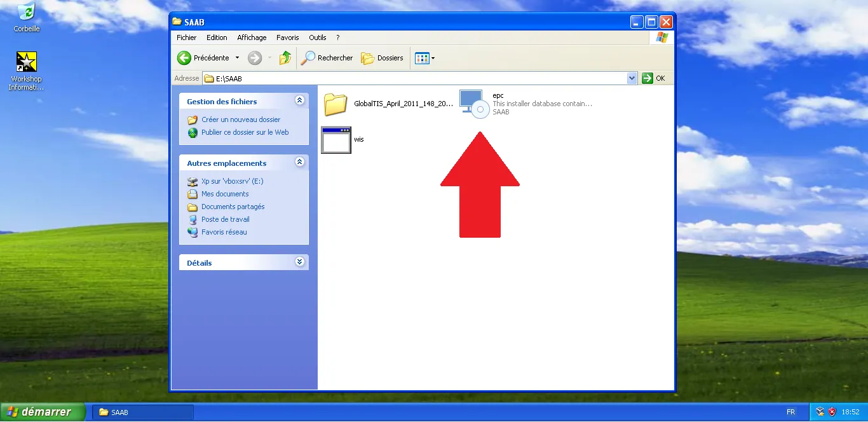Viewport: 868px width, 422px height.
Task: Select the wis application icon
Action: coord(336,140)
